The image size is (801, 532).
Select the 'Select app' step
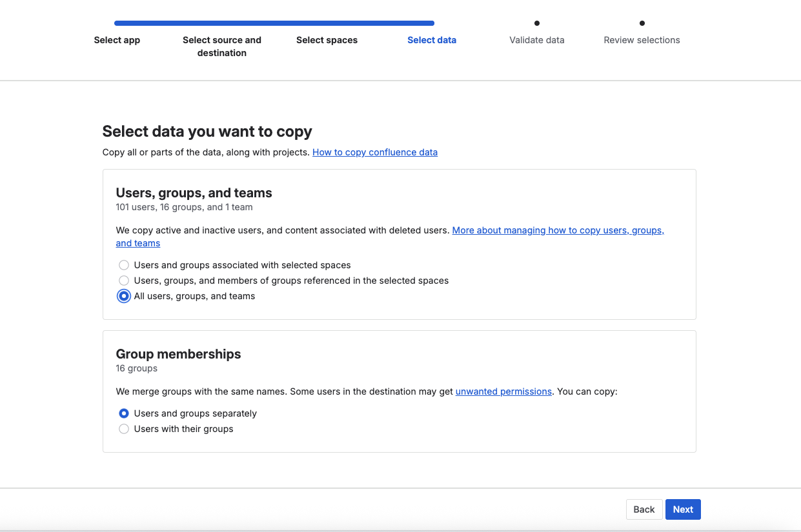click(x=117, y=40)
